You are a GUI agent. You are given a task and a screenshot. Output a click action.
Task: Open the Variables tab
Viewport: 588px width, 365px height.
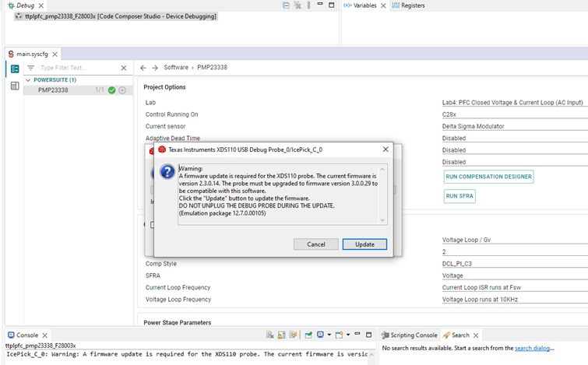coord(364,5)
